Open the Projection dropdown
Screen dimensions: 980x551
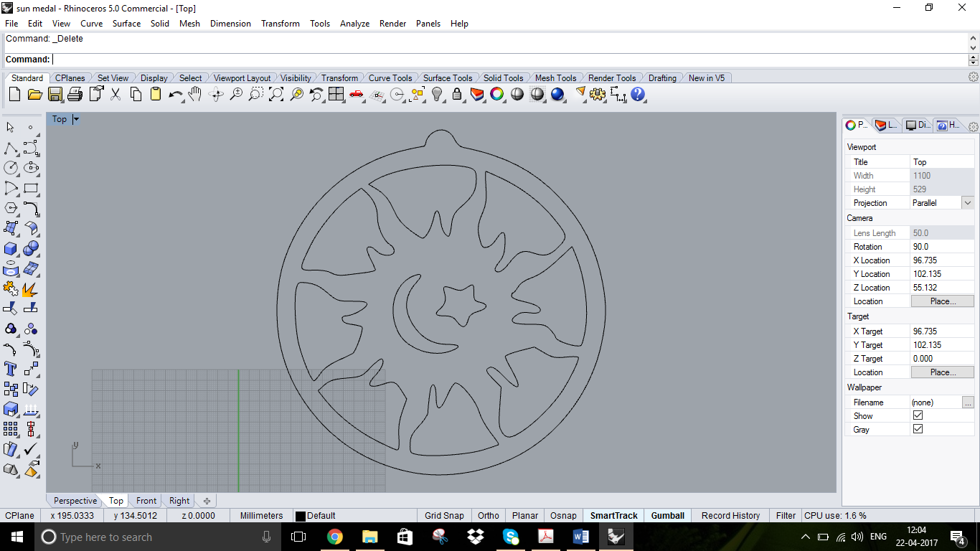click(x=967, y=203)
